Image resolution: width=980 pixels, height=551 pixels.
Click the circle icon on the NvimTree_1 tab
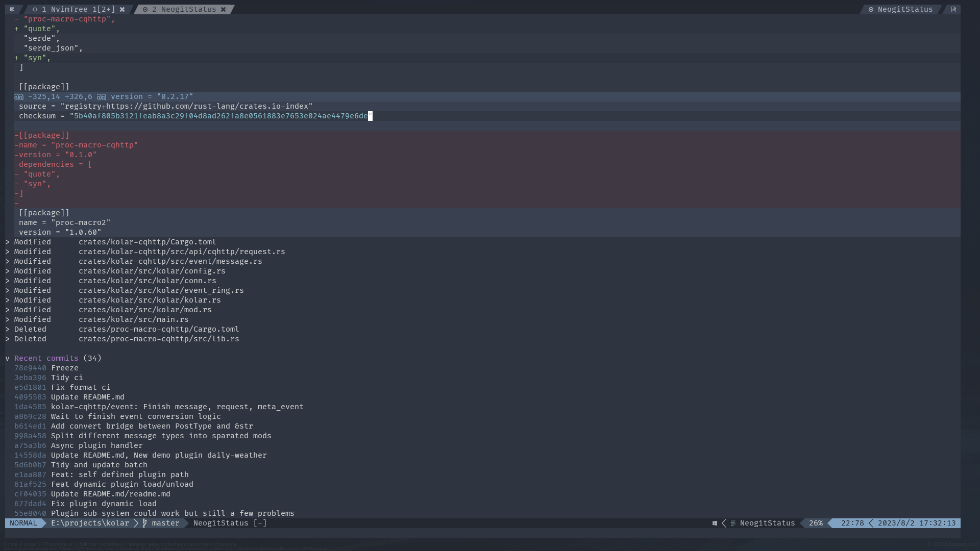pyautogui.click(x=35, y=9)
